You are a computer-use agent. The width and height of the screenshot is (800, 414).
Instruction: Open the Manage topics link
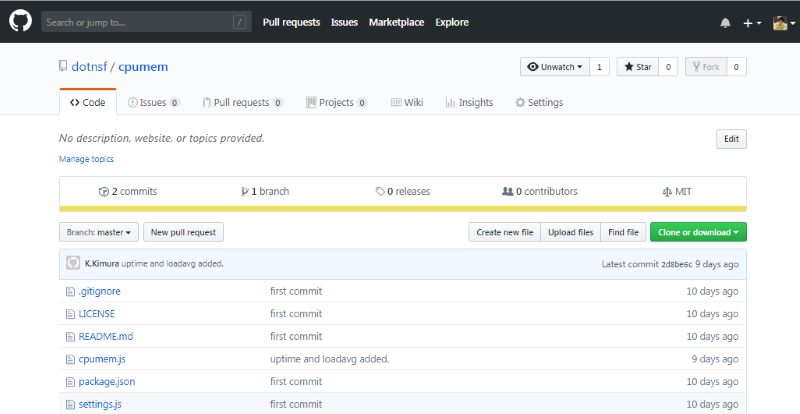pyautogui.click(x=86, y=159)
